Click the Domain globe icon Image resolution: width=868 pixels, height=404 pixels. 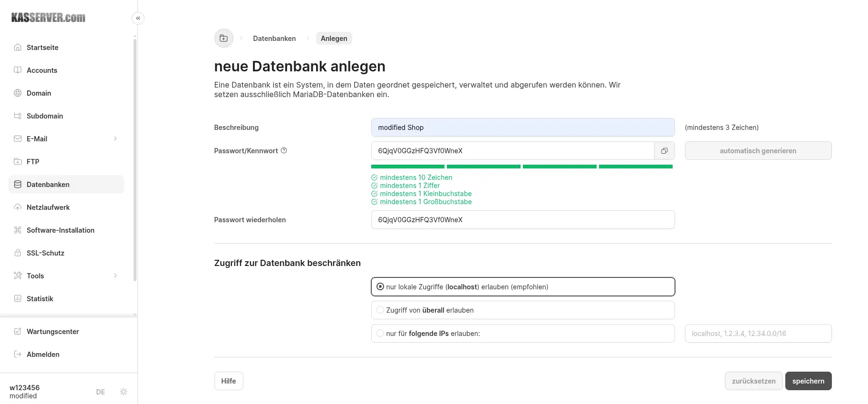(x=18, y=93)
